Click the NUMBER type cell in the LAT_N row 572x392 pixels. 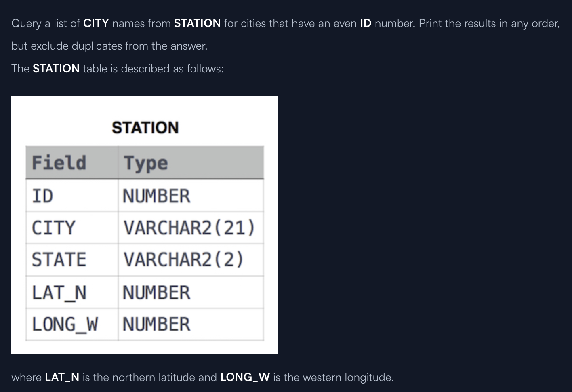point(156,293)
